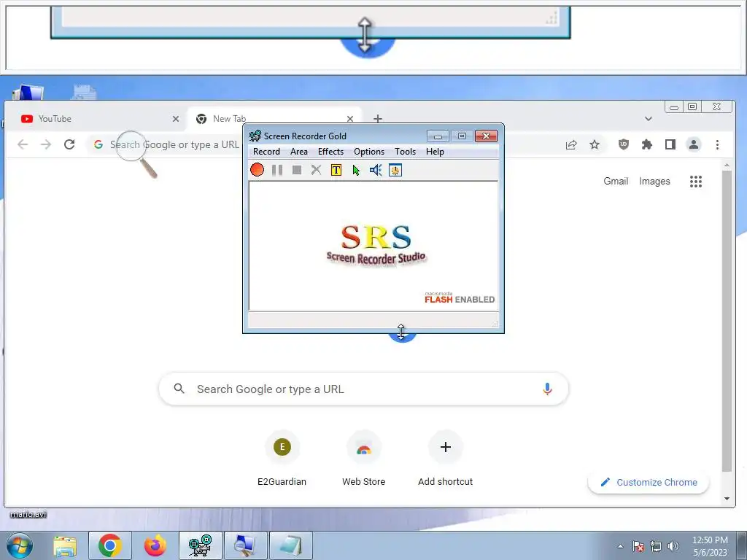Screen dimensions: 747x560
Task: Click Customize Chrome button
Action: (649, 483)
